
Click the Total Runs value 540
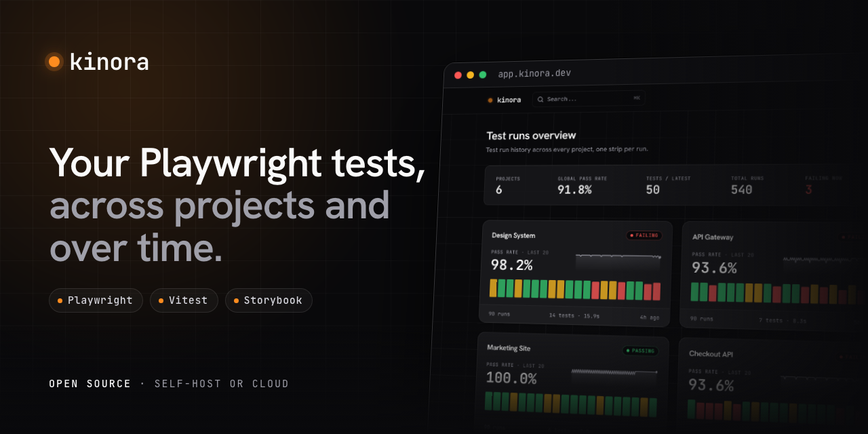point(742,190)
